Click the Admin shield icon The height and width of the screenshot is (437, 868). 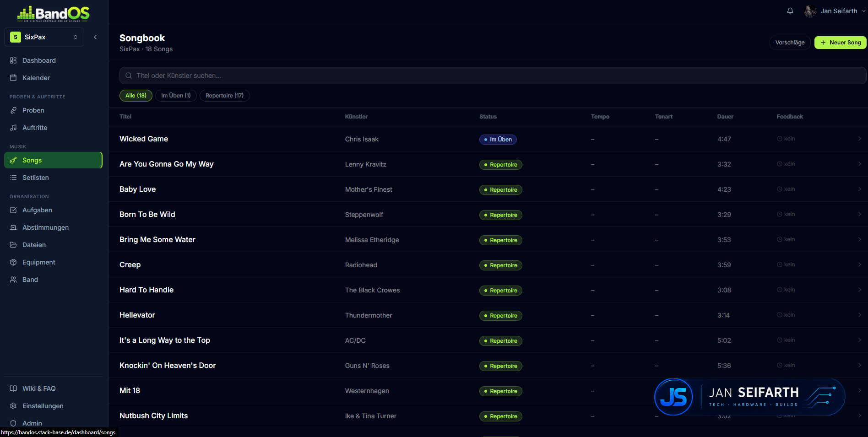tap(13, 423)
